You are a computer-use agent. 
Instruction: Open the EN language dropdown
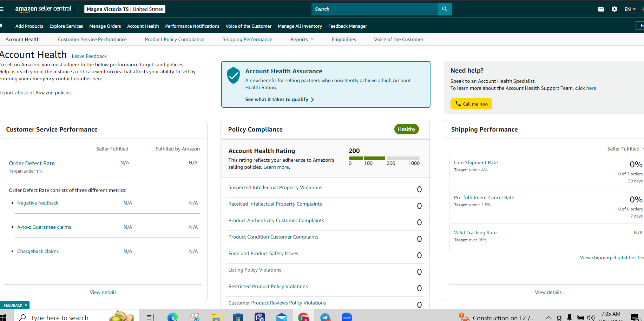point(630,9)
